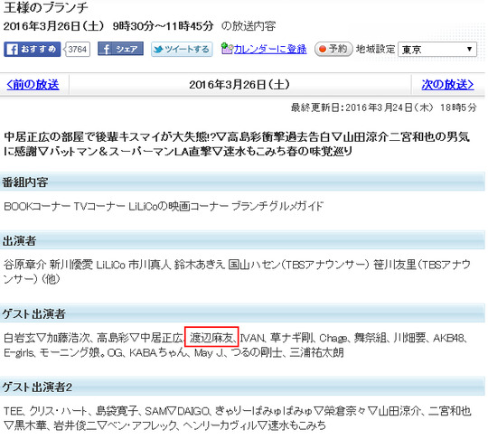Click the program title 王様のブランチ
Screen dimensions: 488x448
point(46,7)
